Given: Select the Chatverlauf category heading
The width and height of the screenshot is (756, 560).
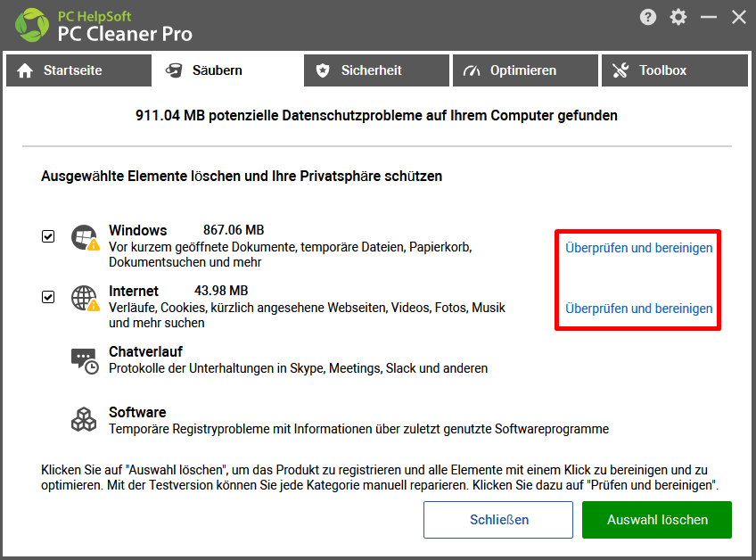Looking at the screenshot, I should [x=145, y=351].
